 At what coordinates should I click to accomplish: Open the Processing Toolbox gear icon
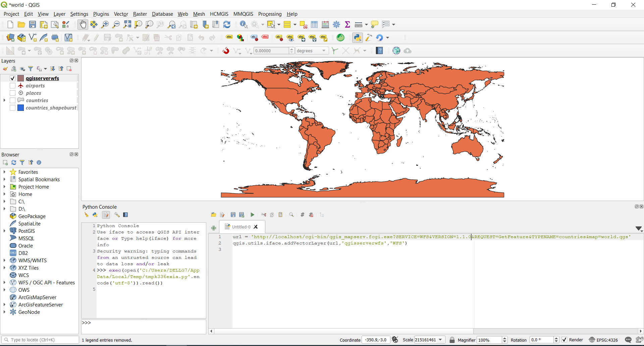336,24
